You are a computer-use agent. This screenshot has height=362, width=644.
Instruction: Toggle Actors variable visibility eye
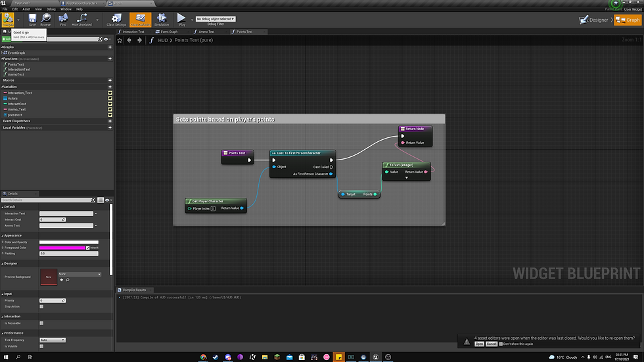click(x=110, y=99)
